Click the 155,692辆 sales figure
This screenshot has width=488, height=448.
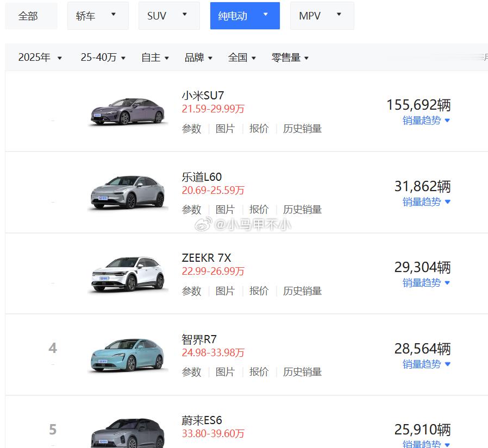[418, 105]
